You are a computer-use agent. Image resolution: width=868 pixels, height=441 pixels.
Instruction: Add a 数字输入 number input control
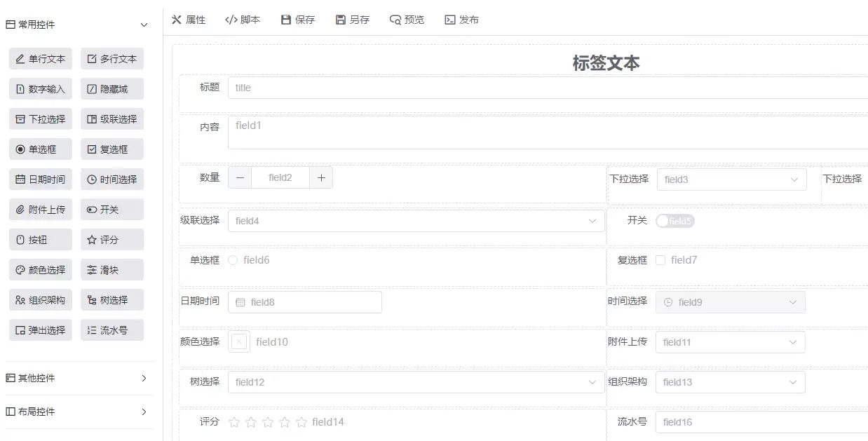point(41,89)
